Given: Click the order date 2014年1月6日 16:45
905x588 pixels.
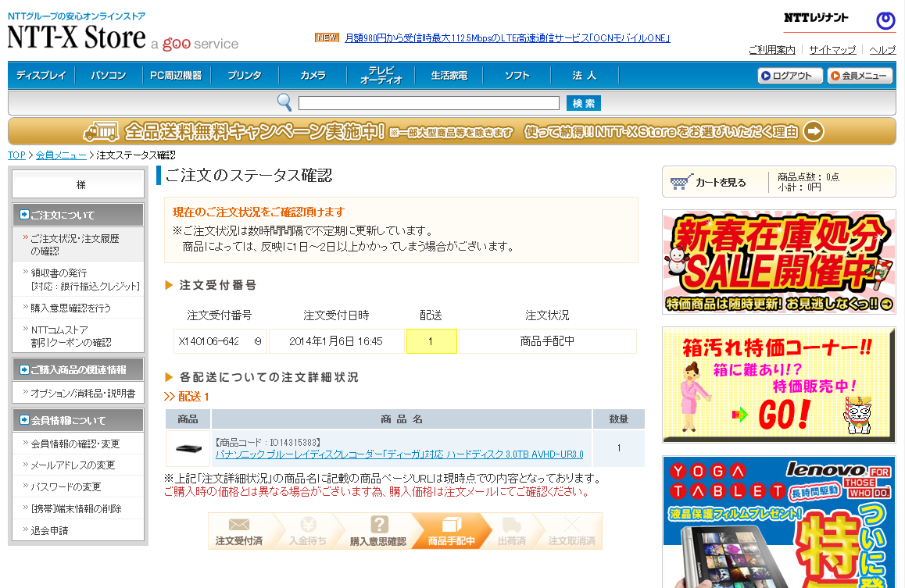Looking at the screenshot, I should point(336,341).
